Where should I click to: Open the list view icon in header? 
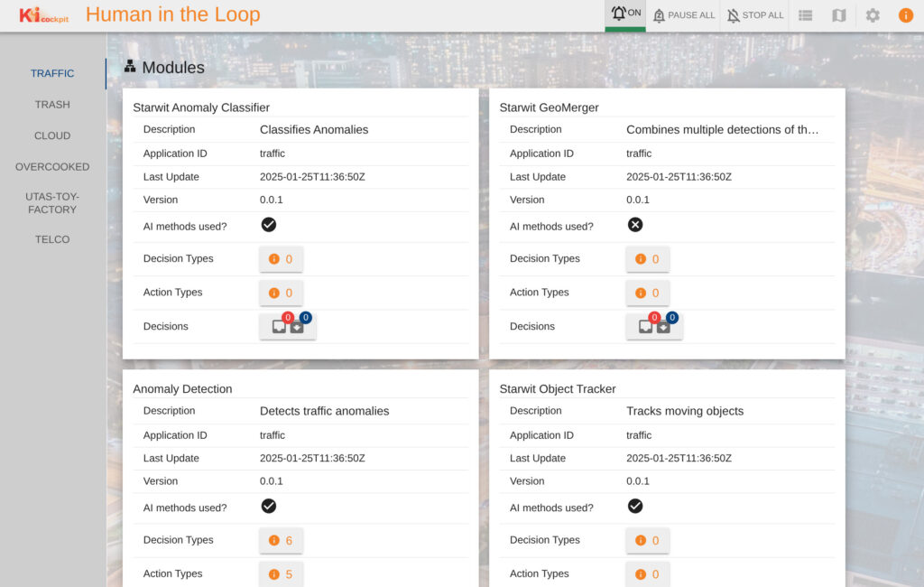[805, 15]
